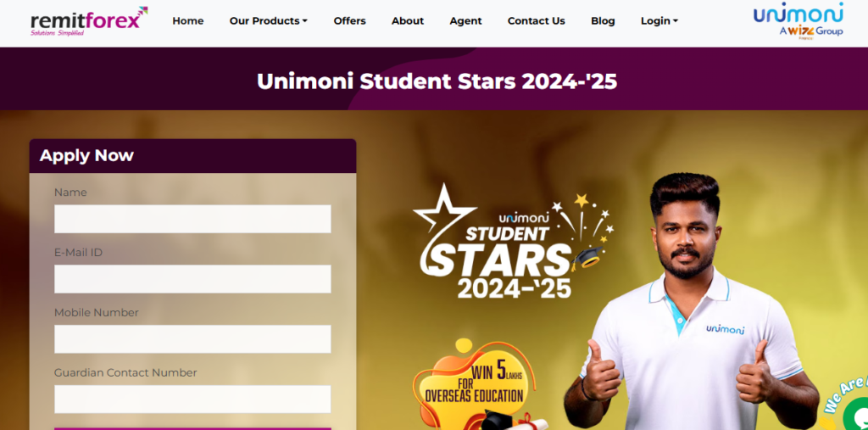This screenshot has width=868, height=430.
Task: Click the remitforex logo
Action: click(89, 21)
